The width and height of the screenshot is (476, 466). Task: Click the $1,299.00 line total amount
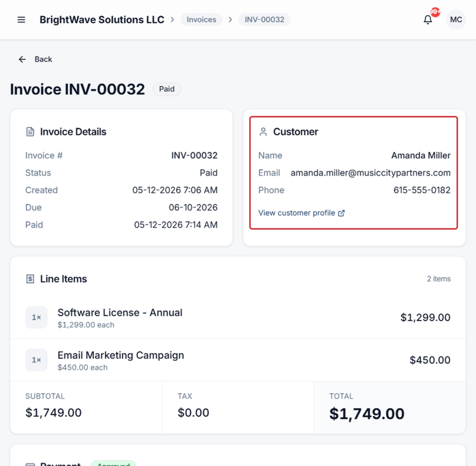(x=425, y=317)
